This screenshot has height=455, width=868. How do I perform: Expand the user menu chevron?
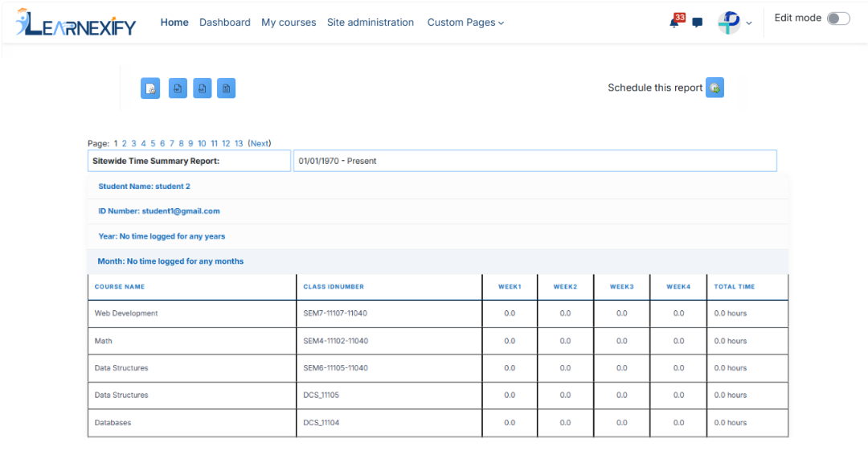point(749,23)
